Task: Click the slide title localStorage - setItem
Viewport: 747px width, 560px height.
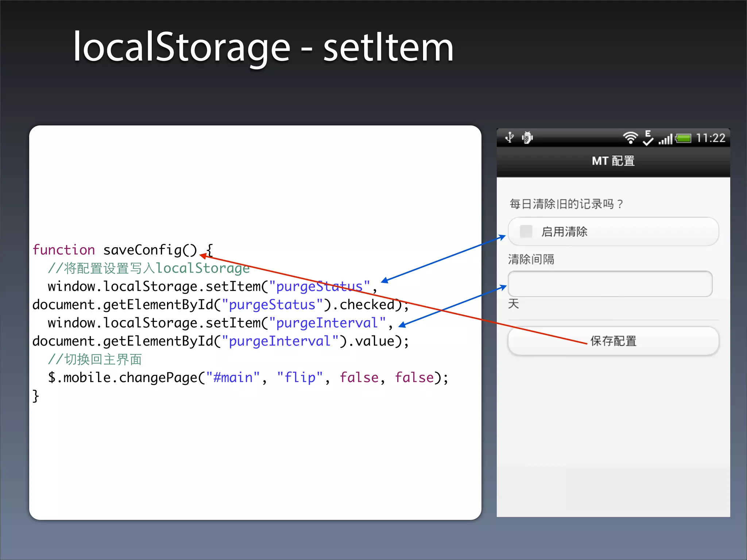Action: (x=263, y=48)
